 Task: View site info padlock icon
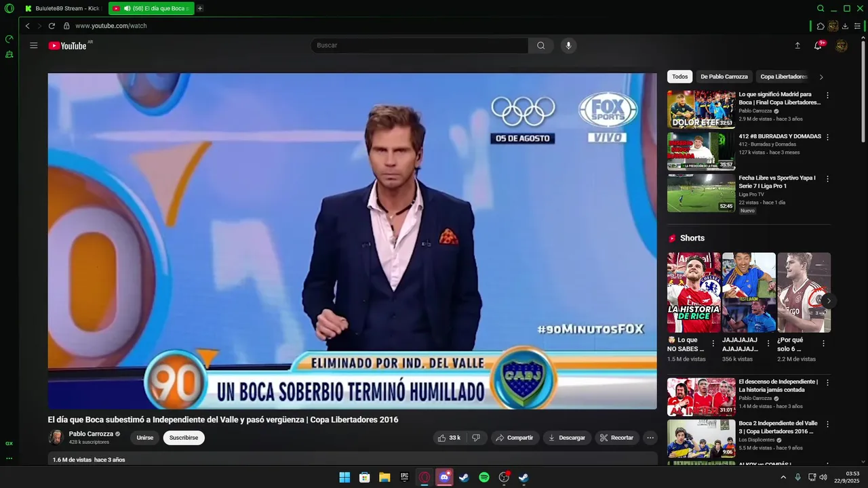pyautogui.click(x=66, y=26)
